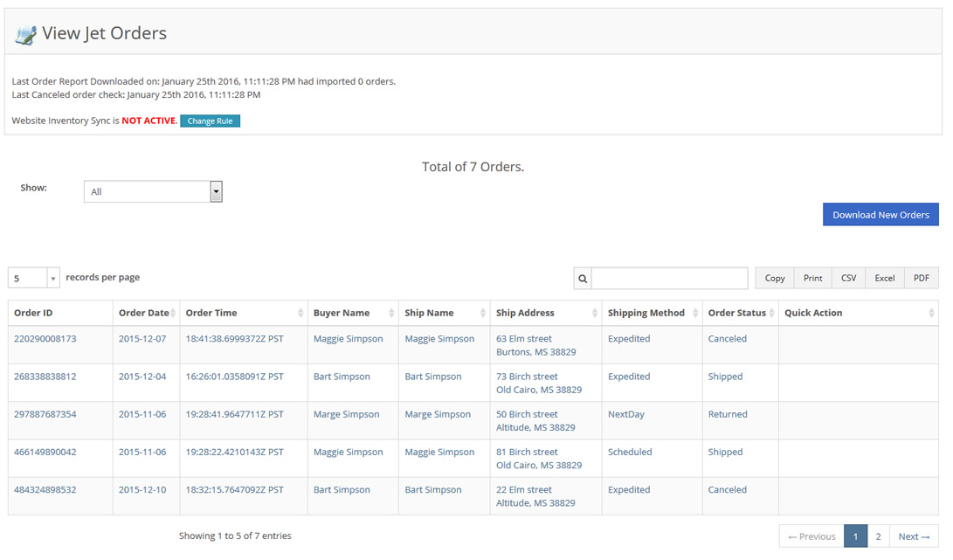Click the View Jet Orders notepad icon
The image size is (953, 560).
(x=25, y=35)
